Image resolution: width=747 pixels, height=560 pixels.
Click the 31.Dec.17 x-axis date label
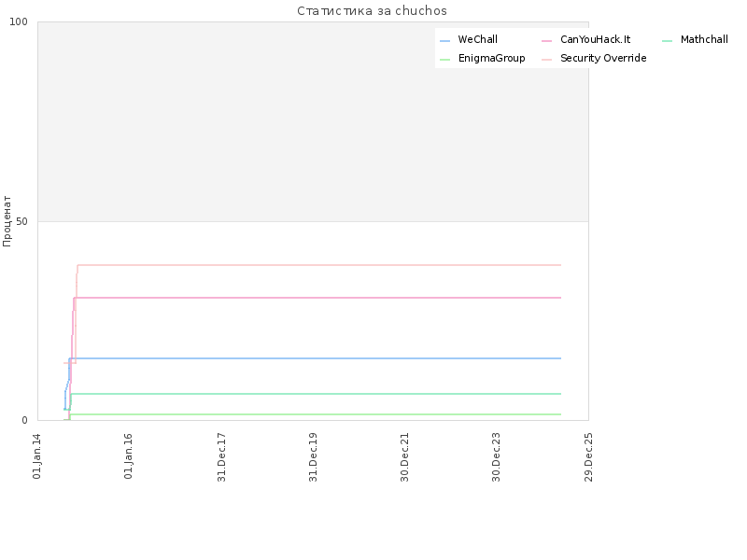(221, 457)
